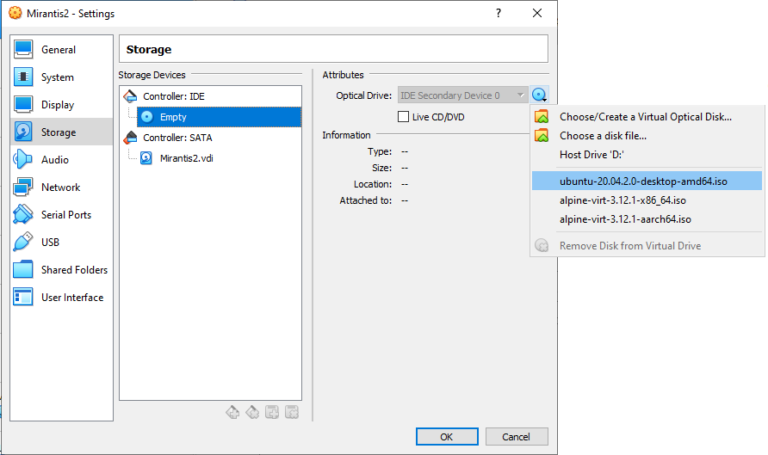Viewport: 768px width, 455px height.
Task: Click the help question mark in title bar
Action: pos(498,13)
